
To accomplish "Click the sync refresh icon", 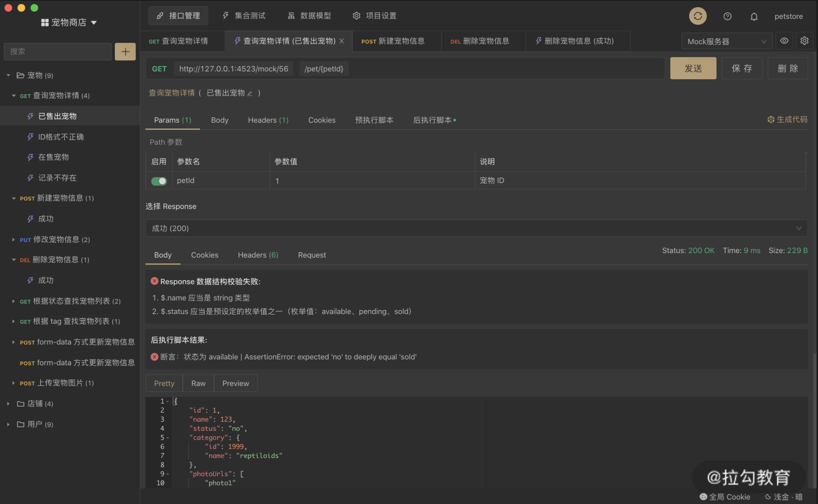I will (x=698, y=16).
